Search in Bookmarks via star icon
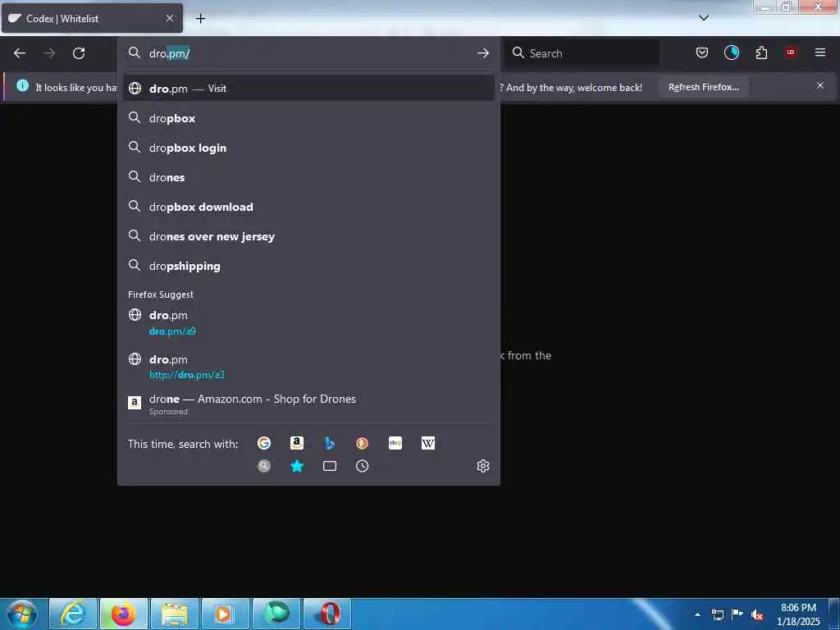Screen dimensions: 840x630 (297, 466)
